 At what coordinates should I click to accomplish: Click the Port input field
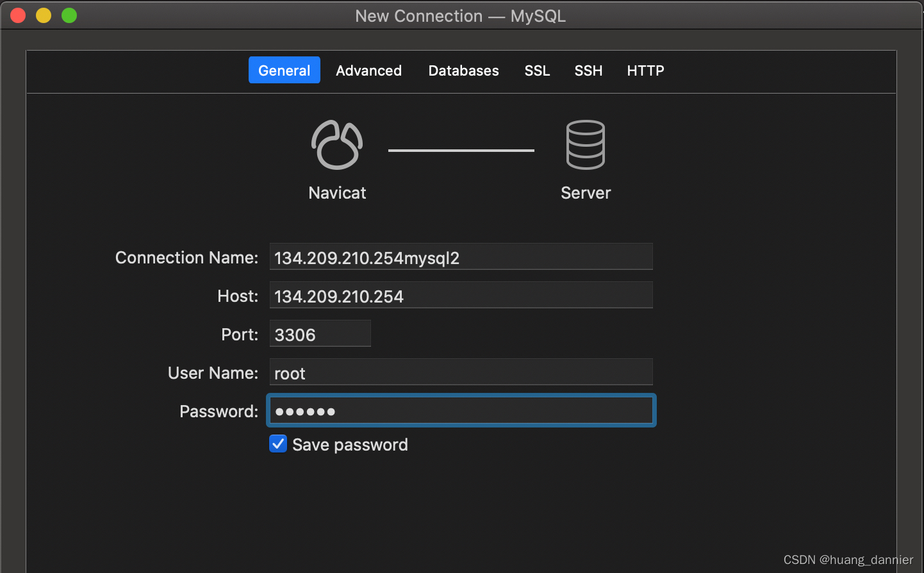[320, 333]
